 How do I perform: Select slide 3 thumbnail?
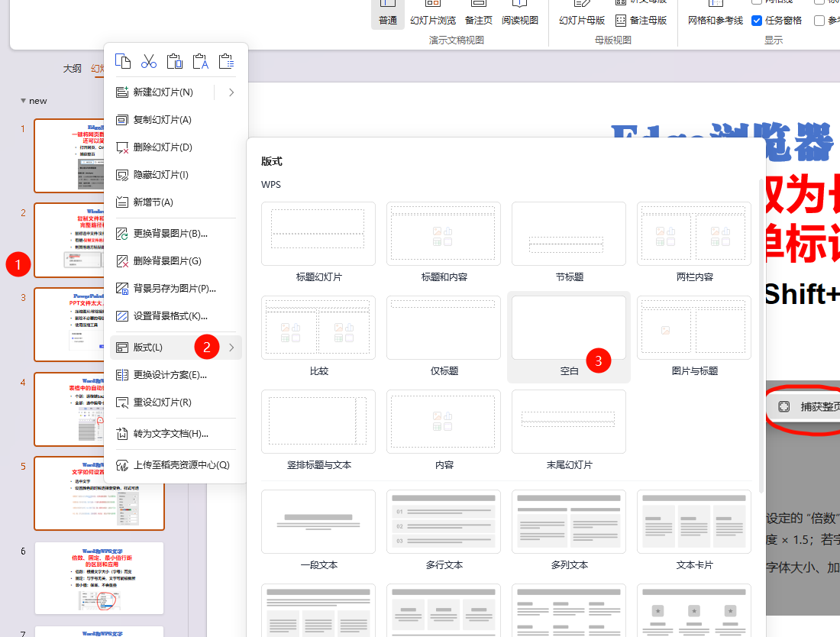click(x=69, y=324)
